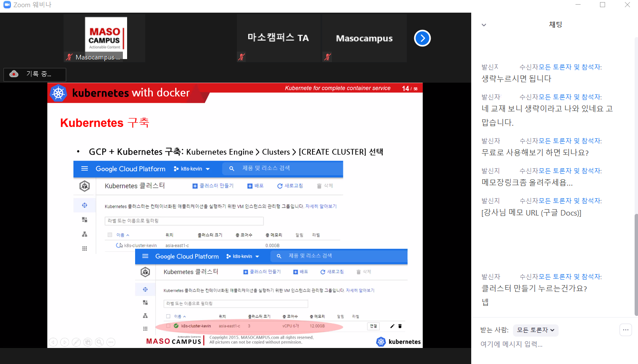Click the 마소캠퍼스 TA participant tile
The image size is (638, 364).
click(x=278, y=38)
